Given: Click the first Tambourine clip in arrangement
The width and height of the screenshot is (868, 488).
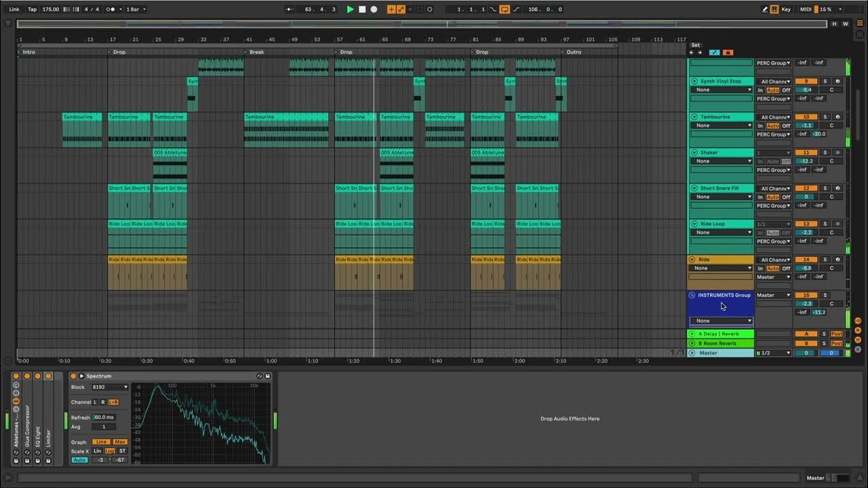Looking at the screenshot, I should (82, 129).
